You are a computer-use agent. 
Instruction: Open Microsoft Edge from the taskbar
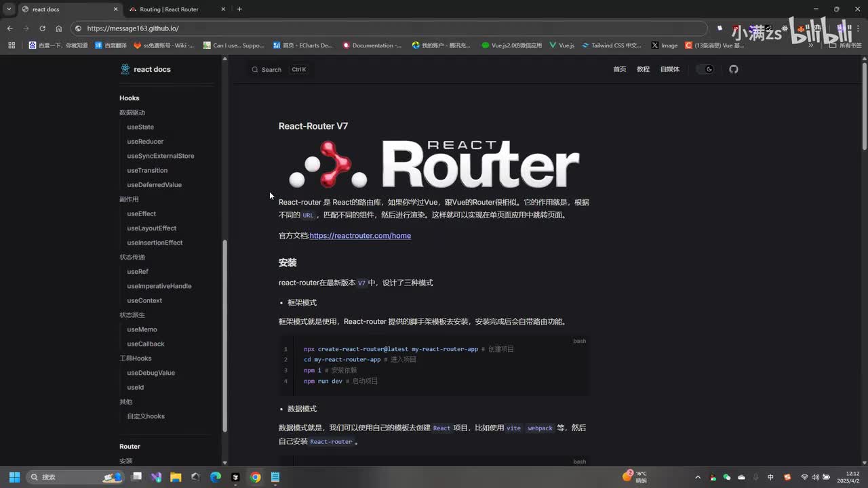[x=216, y=477]
